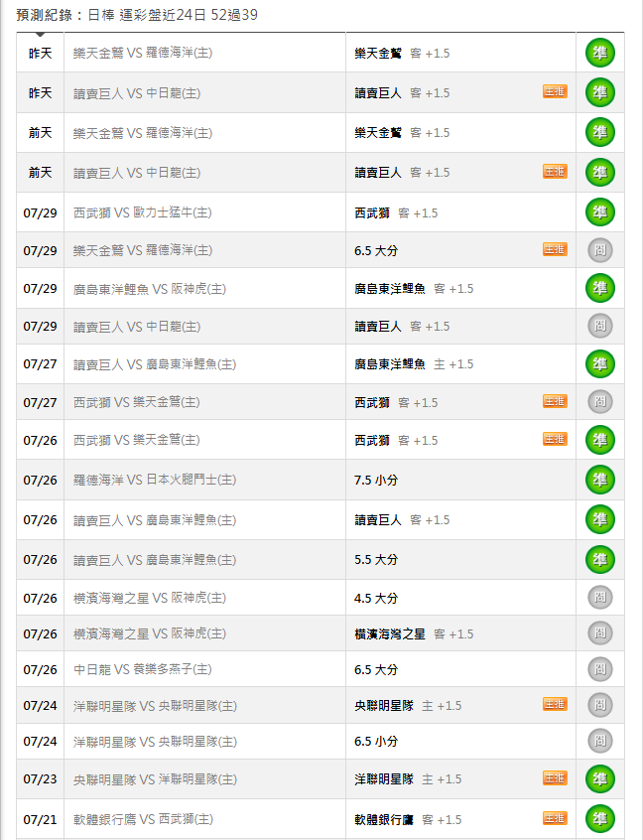Select the prediction text "4.5 大分"
This screenshot has width=643, height=840.
376,598
